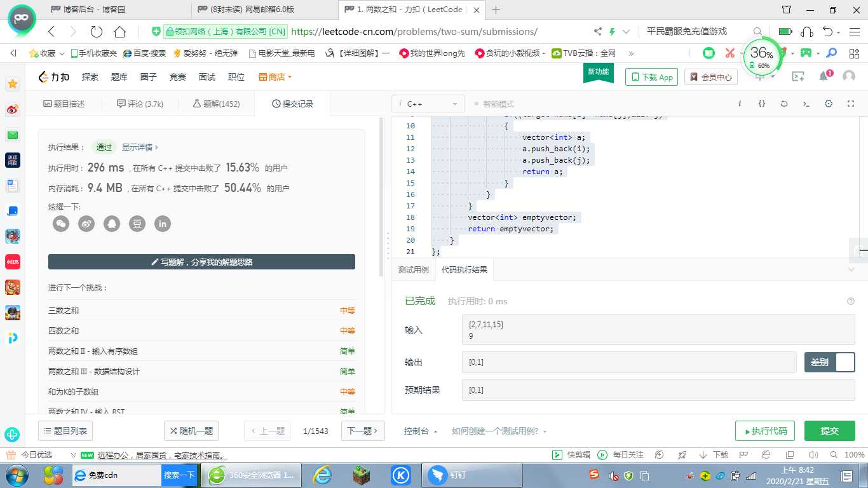Share result via Douban icon

click(x=137, y=224)
